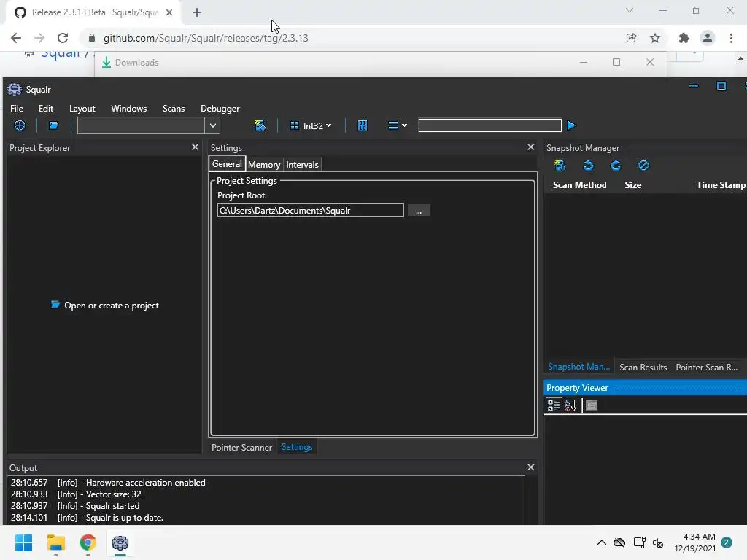
Task: Click Open or create a project
Action: pos(105,306)
